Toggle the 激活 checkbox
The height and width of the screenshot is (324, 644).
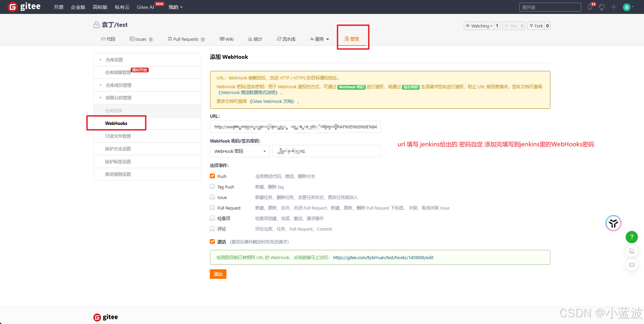(213, 241)
